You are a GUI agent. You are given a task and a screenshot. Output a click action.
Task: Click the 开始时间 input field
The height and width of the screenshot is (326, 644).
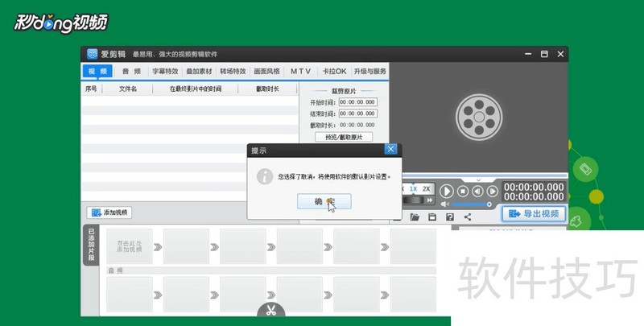pyautogui.click(x=357, y=101)
